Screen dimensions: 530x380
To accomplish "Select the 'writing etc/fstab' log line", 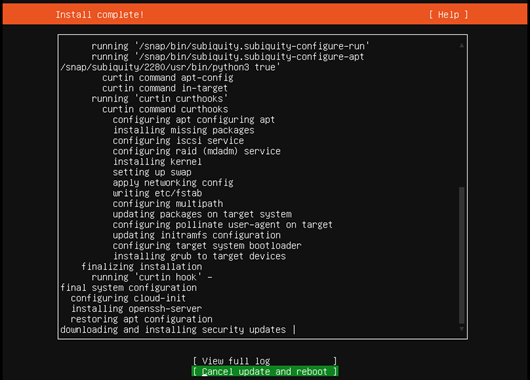I will 157,193.
